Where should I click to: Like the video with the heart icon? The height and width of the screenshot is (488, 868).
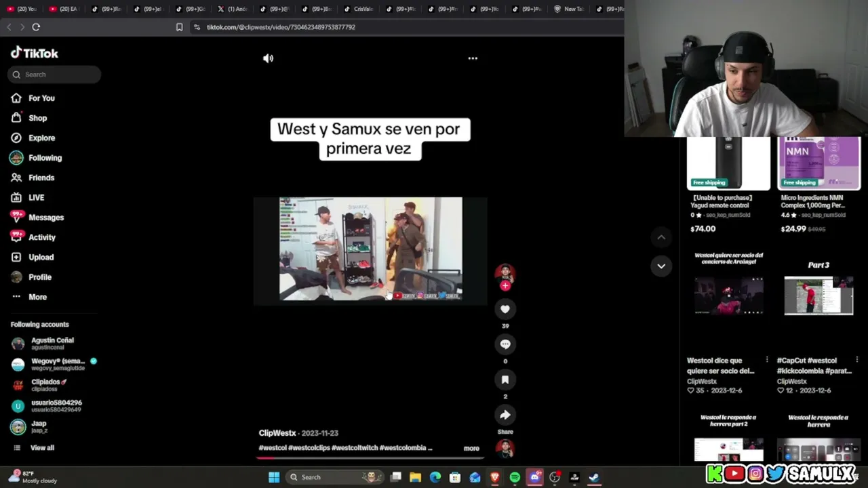point(505,309)
